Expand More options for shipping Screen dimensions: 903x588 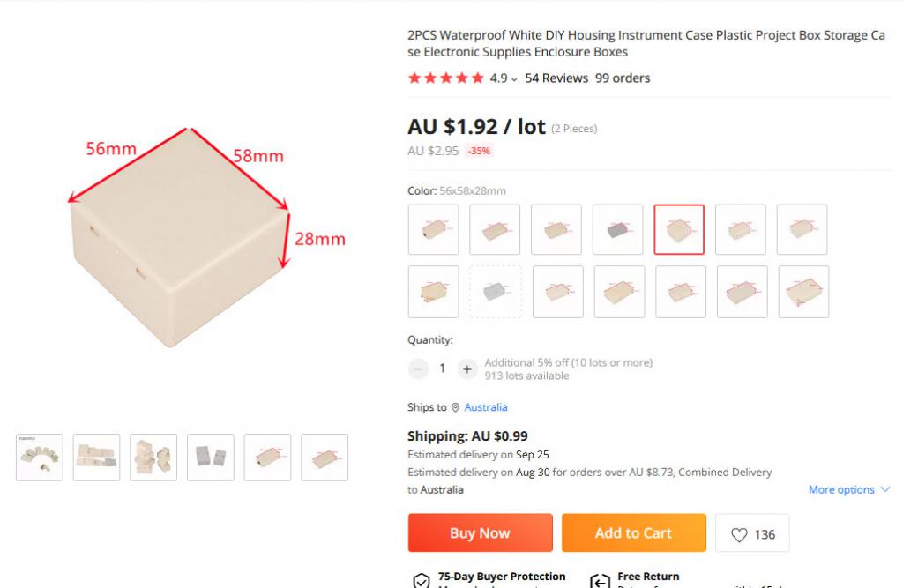click(848, 489)
